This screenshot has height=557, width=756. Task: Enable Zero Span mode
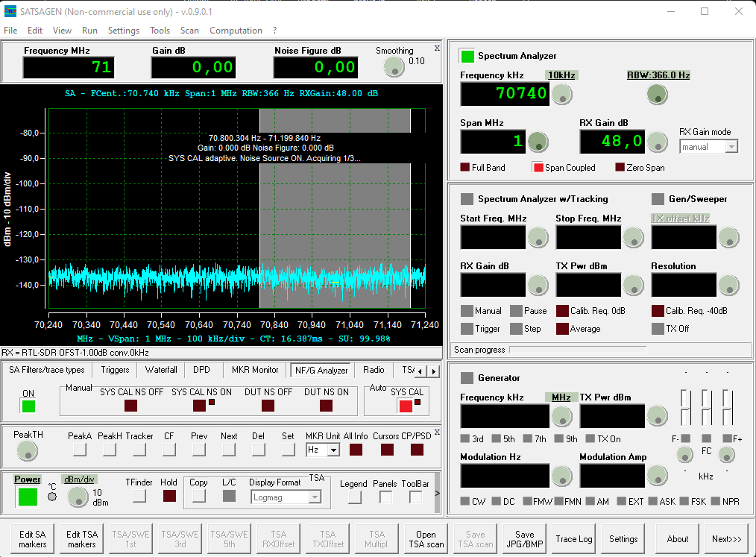click(x=620, y=167)
